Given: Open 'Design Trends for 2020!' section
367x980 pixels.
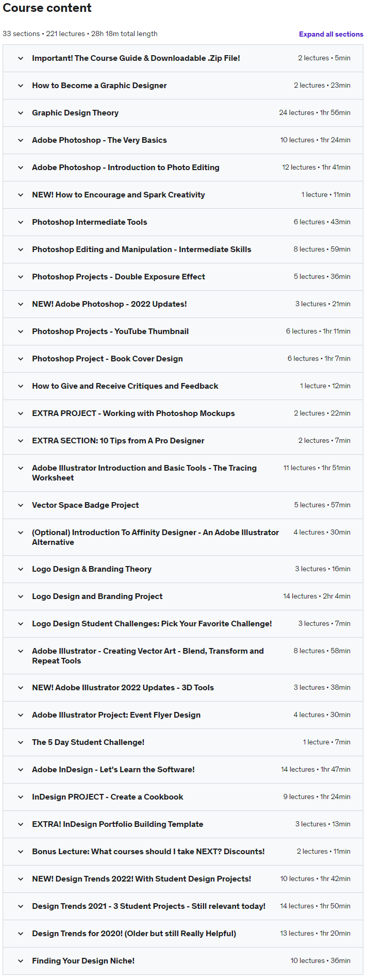Looking at the screenshot, I should tap(183, 934).
